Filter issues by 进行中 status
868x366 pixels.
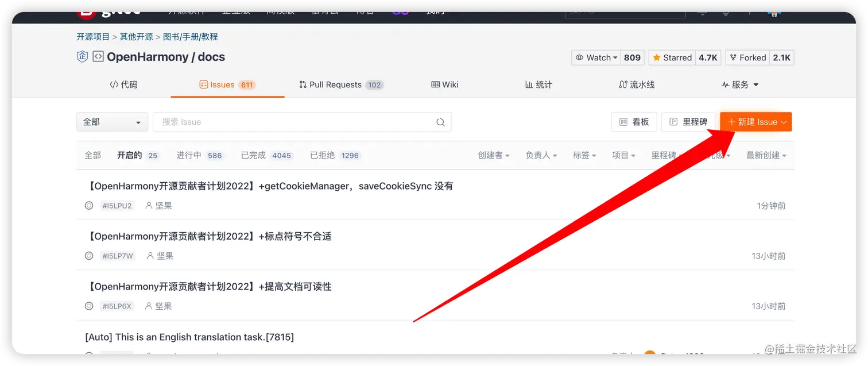tap(200, 155)
